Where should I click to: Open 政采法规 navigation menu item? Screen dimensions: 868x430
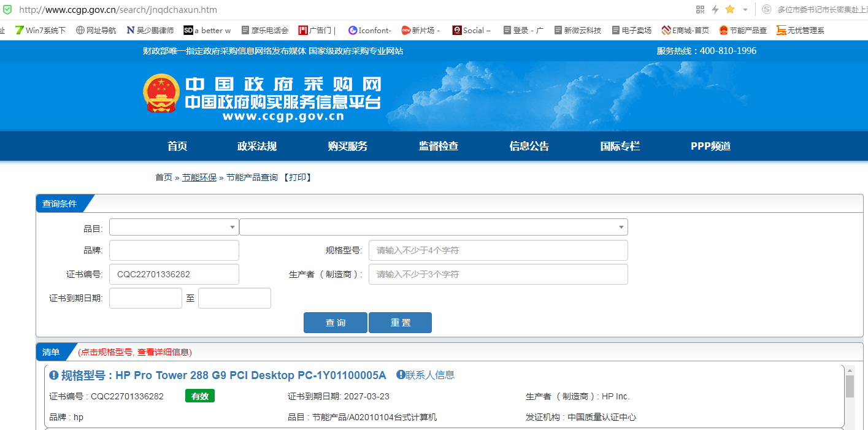pyautogui.click(x=257, y=146)
